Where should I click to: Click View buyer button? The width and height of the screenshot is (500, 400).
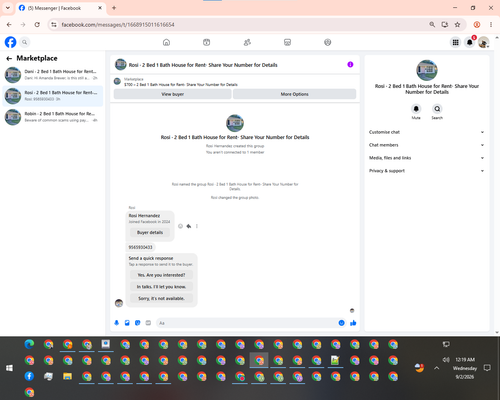(x=173, y=94)
